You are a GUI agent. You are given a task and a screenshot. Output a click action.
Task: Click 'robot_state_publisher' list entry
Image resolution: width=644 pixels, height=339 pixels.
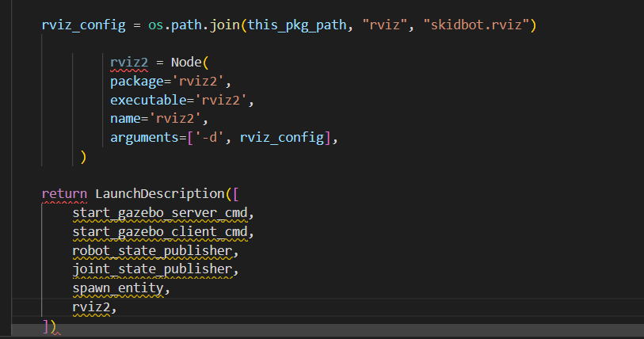pyautogui.click(x=152, y=250)
